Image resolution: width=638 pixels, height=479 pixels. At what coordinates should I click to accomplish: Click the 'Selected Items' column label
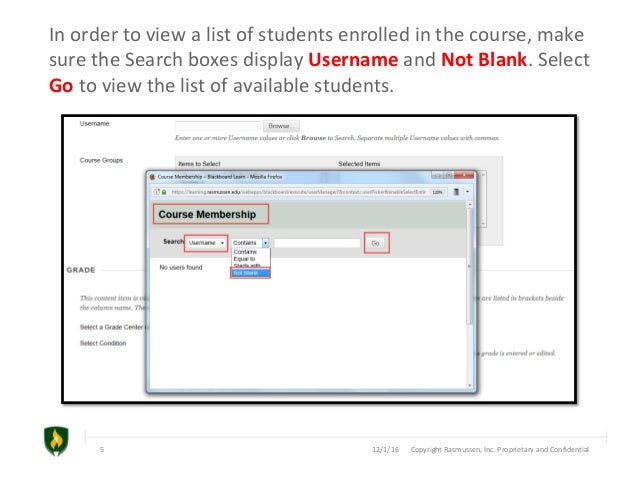(x=359, y=164)
